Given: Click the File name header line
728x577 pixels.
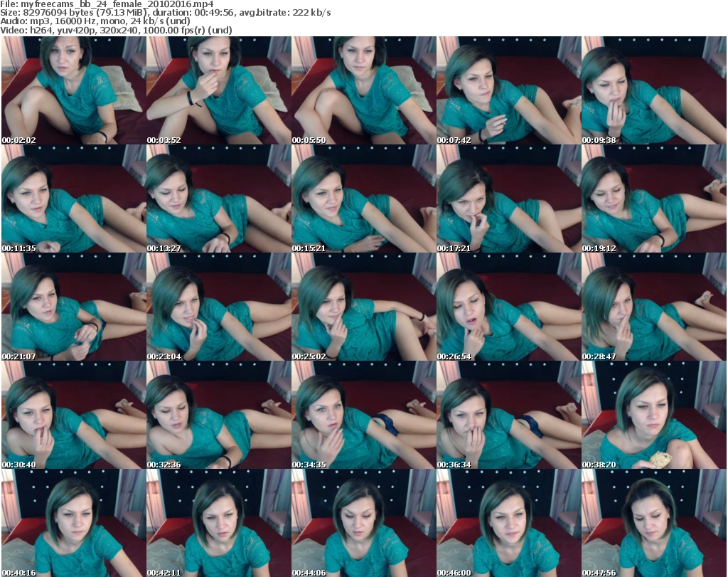Looking at the screenshot, I should point(107,4).
